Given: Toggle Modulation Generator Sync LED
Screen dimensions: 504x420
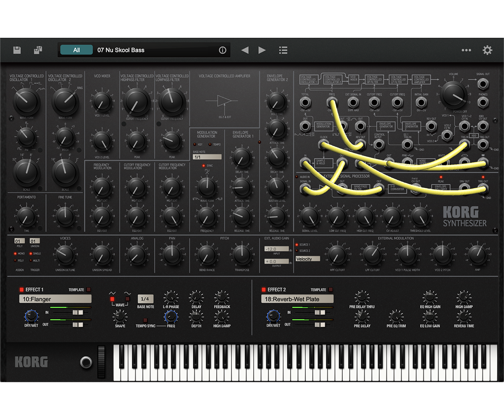Looking at the screenshot, I should coord(204,166).
